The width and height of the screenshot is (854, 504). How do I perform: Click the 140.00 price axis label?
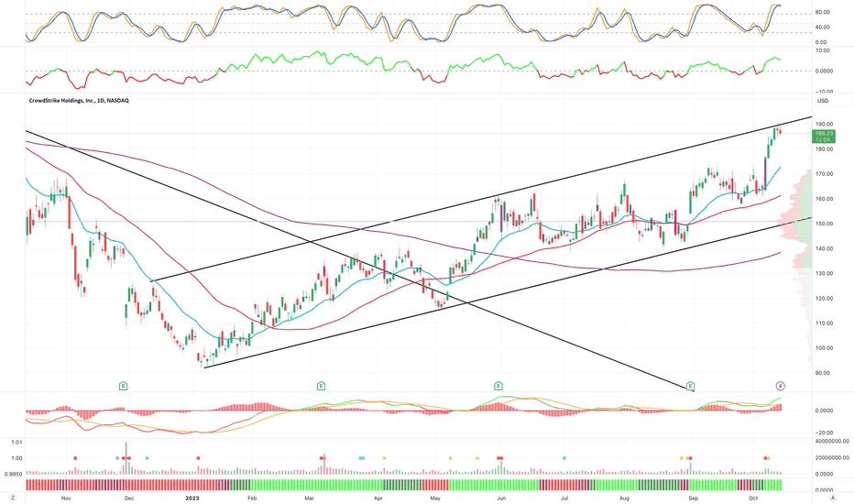pyautogui.click(x=824, y=249)
